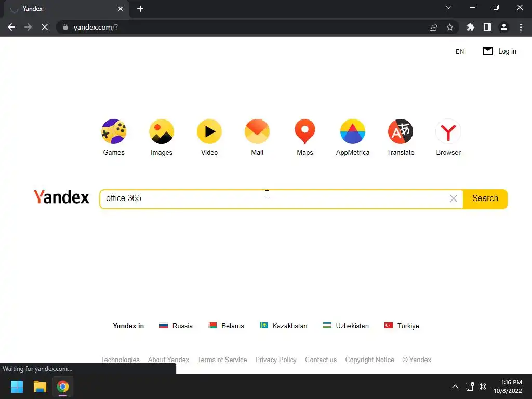Open the Windows Start menu
Viewport: 532px width, 399px height.
point(17,387)
